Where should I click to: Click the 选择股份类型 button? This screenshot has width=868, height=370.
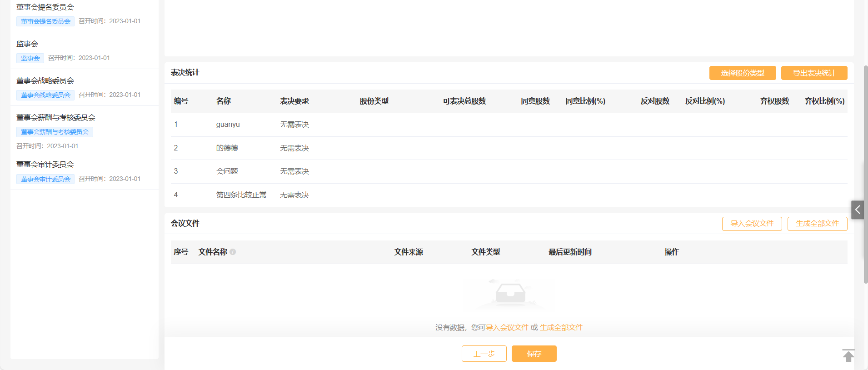click(743, 73)
